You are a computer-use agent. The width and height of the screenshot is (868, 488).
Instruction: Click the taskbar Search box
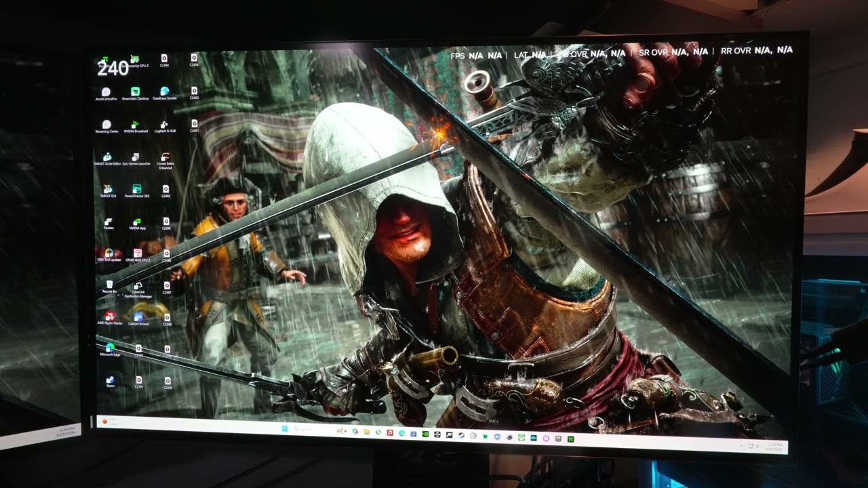(315, 429)
